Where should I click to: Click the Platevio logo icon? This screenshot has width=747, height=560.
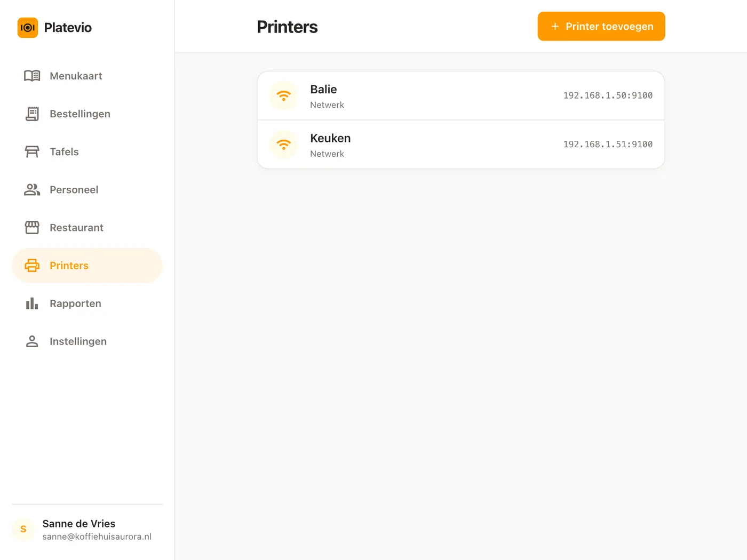pyautogui.click(x=28, y=28)
